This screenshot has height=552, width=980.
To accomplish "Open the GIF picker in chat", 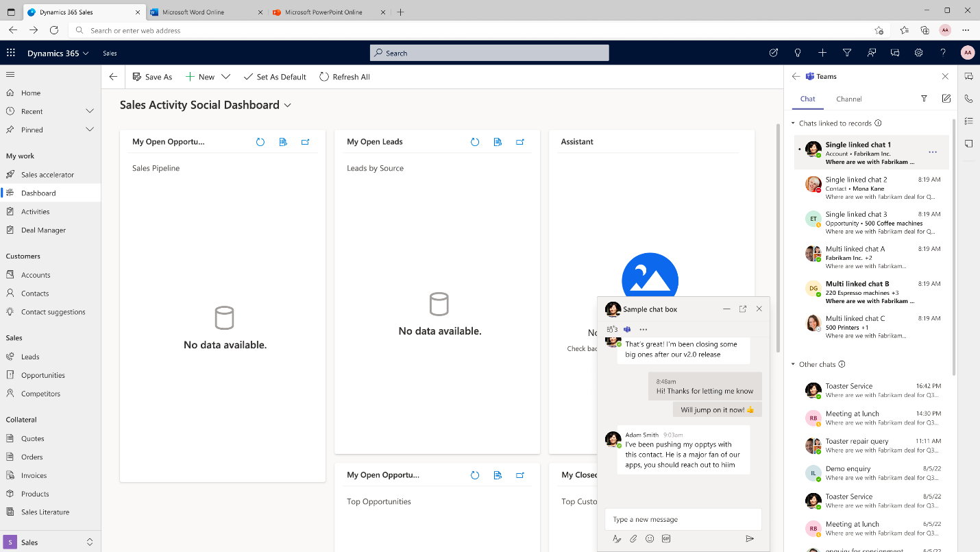I will (665, 538).
